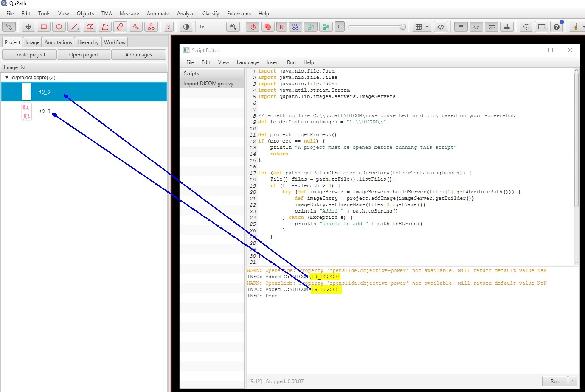Activate the Wand tool
Image resolution: width=585 pixels, height=392 pixels.
click(135, 27)
